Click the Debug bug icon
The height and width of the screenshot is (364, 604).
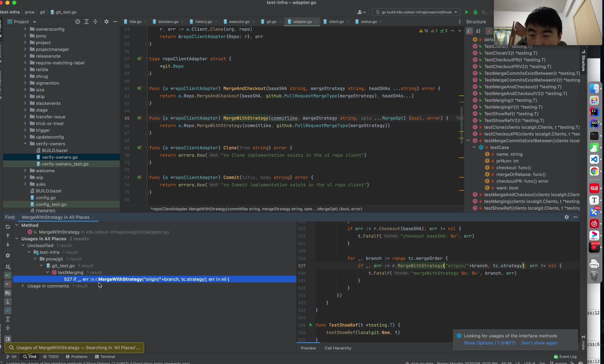pos(475,12)
